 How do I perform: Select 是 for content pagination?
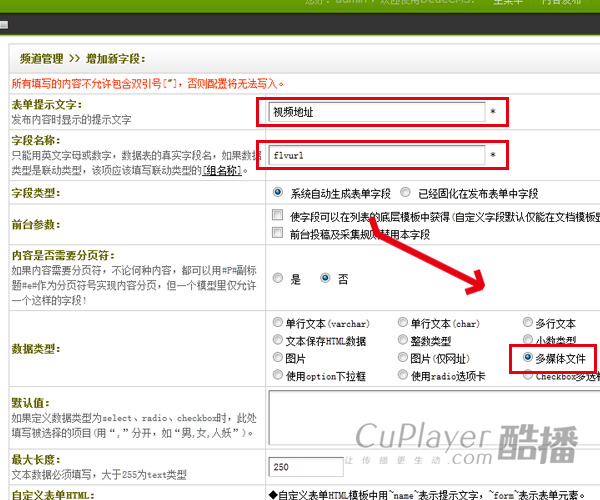(x=278, y=279)
